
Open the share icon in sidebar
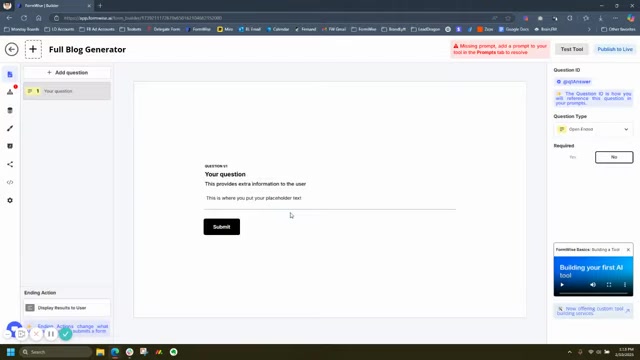pos(10,164)
